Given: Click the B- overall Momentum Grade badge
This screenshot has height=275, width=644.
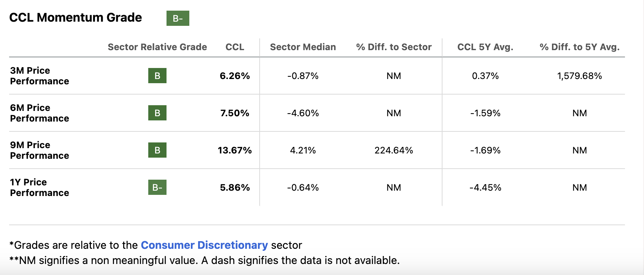Looking at the screenshot, I should click(x=178, y=18).
